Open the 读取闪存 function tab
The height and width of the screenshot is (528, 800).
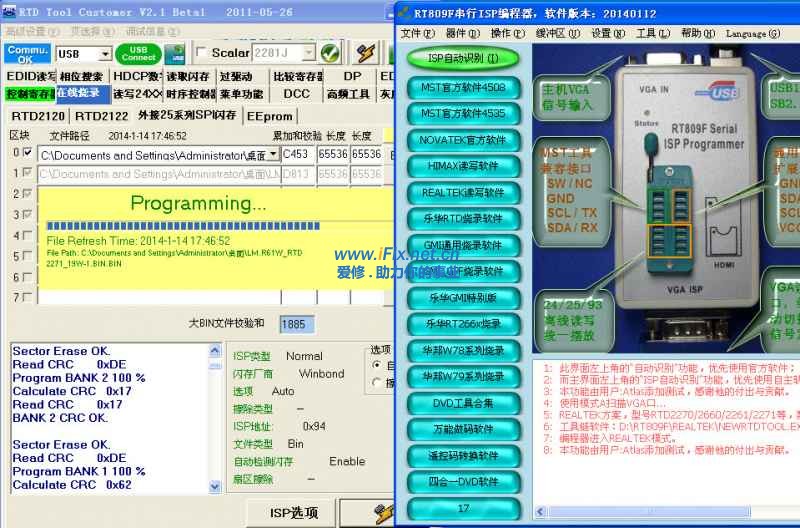click(188, 77)
